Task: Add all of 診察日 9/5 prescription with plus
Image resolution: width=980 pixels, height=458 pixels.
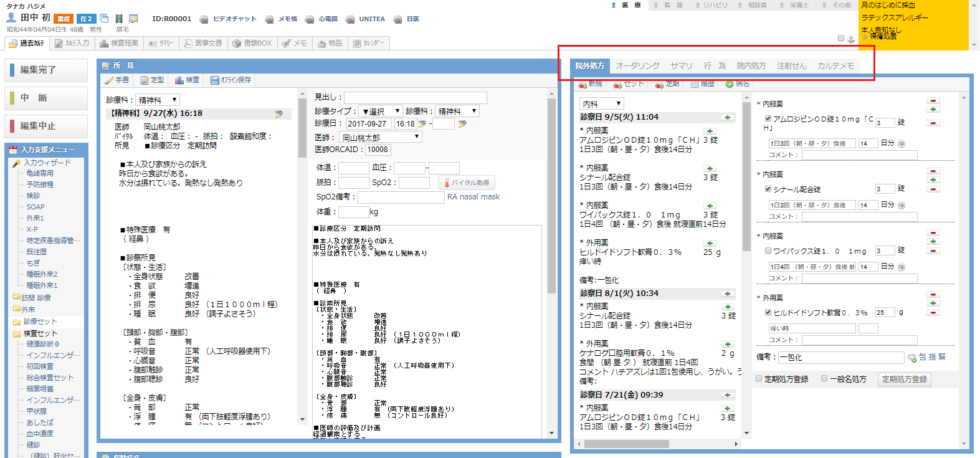Action: [x=727, y=117]
